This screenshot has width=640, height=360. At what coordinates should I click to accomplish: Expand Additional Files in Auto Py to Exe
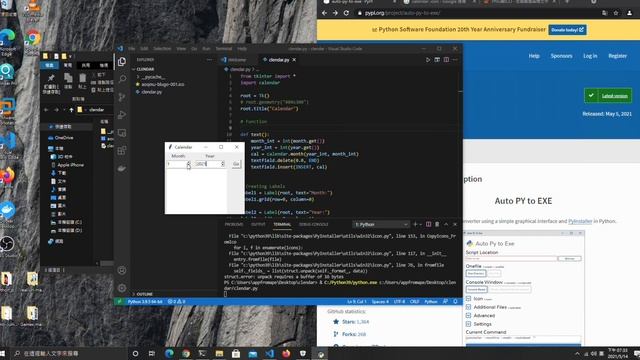[469, 307]
